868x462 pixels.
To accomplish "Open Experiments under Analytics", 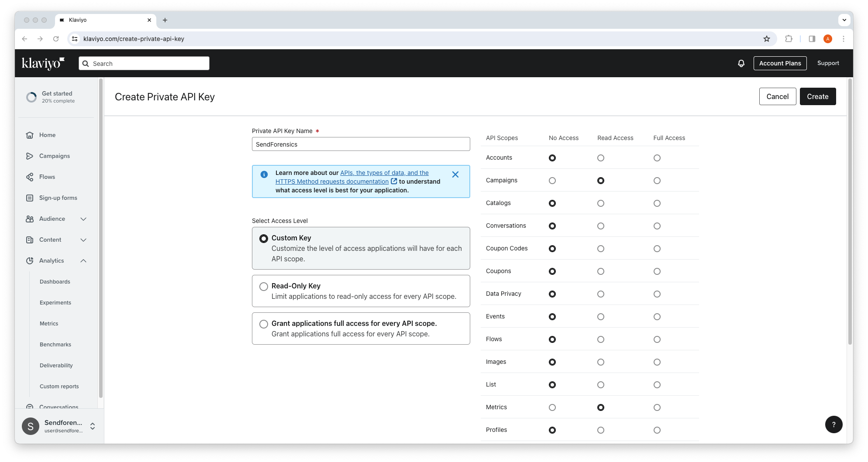I will click(55, 303).
